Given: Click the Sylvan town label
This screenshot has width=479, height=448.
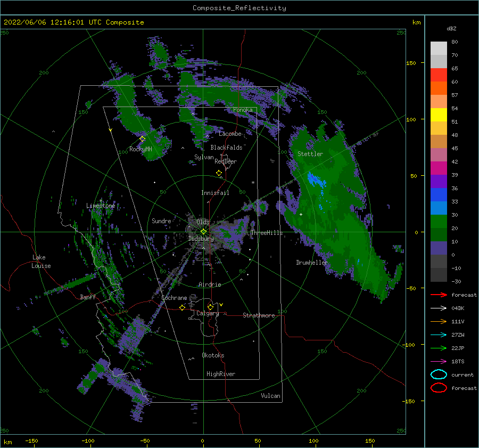Looking at the screenshot, I should [204, 157].
